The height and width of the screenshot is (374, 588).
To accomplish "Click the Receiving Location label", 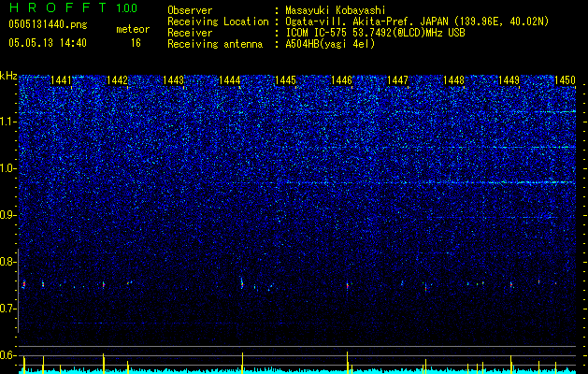I will click(218, 22).
